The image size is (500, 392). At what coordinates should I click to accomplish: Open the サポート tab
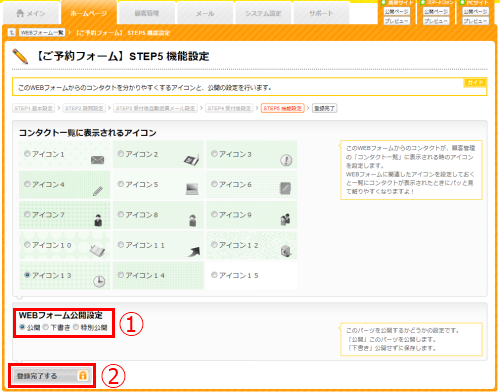coord(321,13)
